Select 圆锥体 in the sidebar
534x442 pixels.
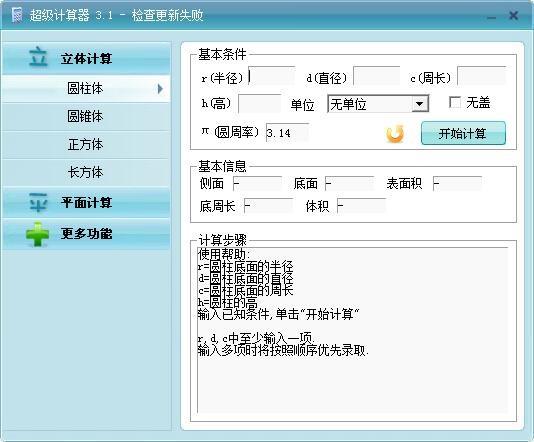point(86,116)
